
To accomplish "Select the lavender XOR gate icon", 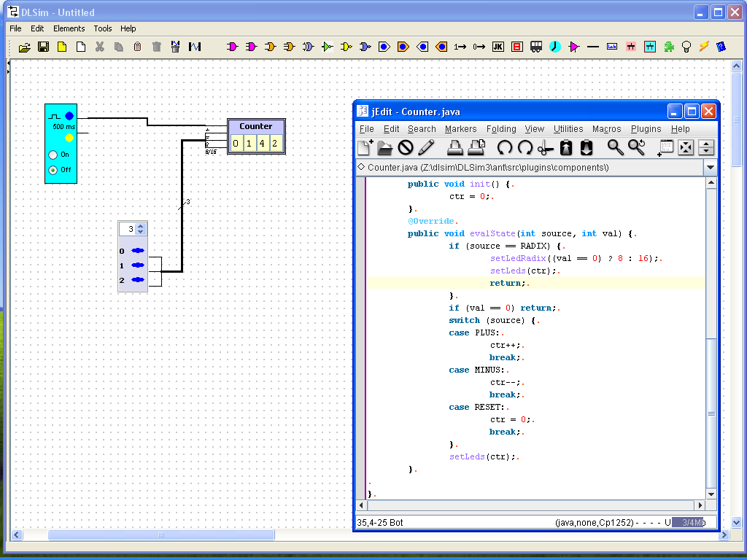I will click(309, 47).
